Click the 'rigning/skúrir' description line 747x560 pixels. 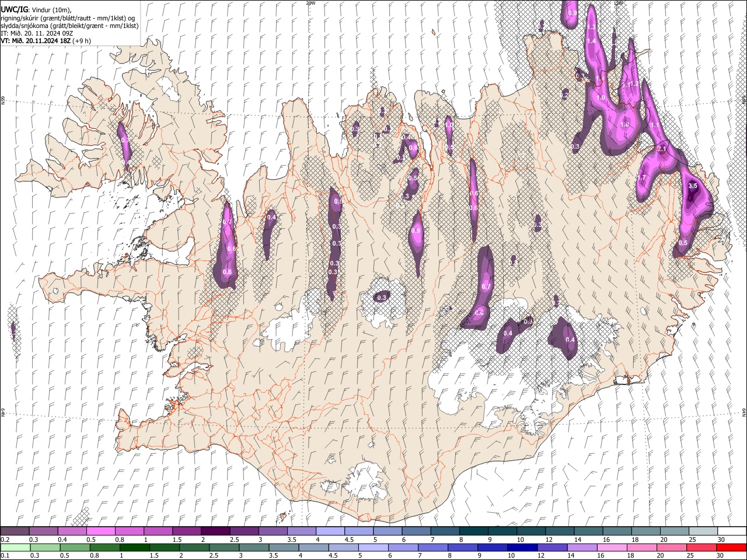[68, 17]
